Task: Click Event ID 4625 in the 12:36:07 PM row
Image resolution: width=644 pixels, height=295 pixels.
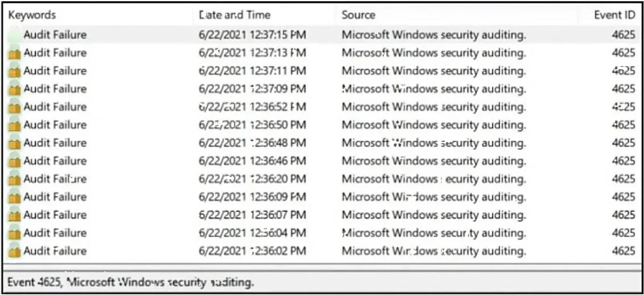Action: (x=624, y=215)
